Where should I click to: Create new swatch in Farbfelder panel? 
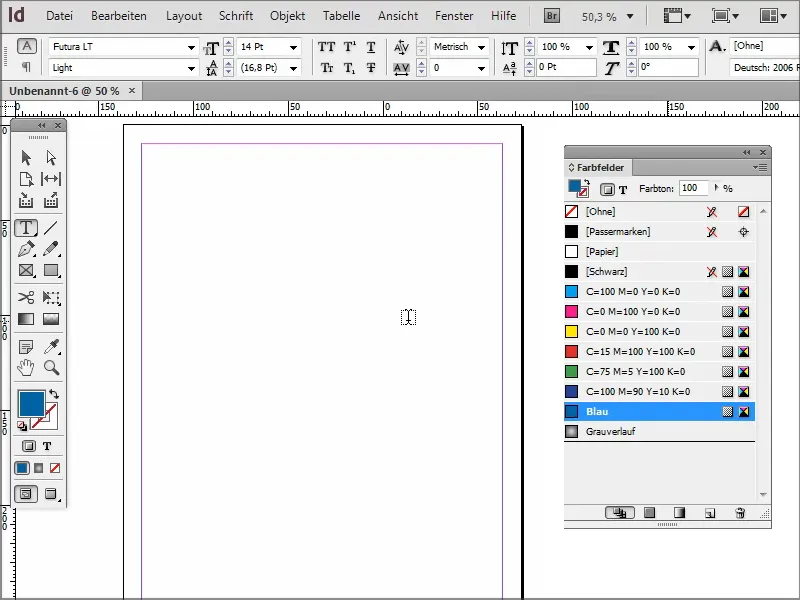point(710,513)
